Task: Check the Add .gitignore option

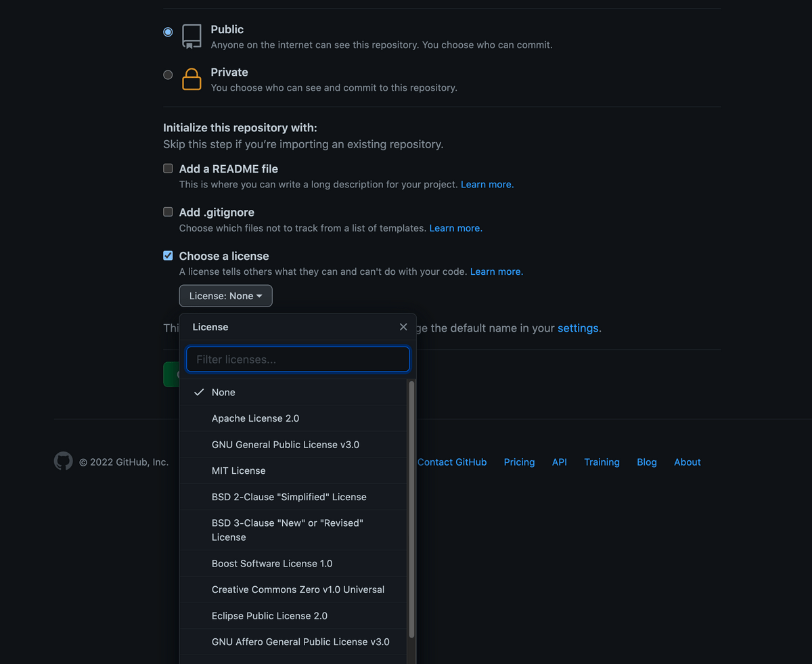Action: pyautogui.click(x=168, y=212)
